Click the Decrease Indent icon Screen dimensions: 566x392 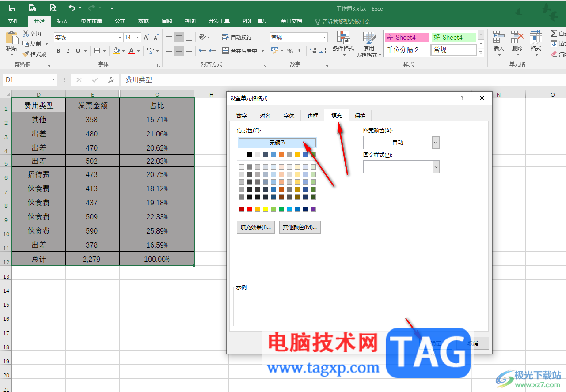pos(202,51)
